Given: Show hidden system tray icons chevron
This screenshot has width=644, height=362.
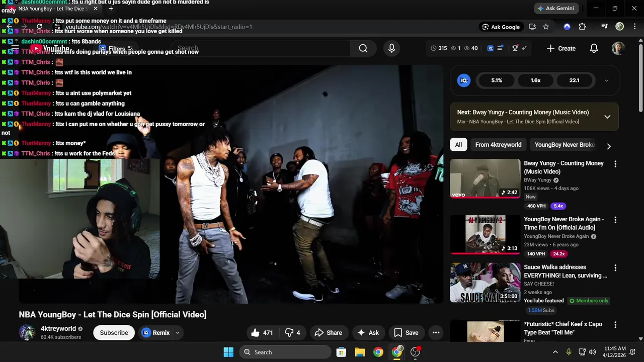Looking at the screenshot, I should coord(555,352).
